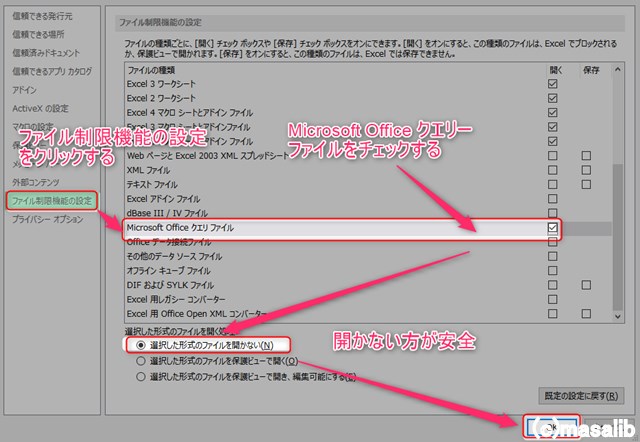Click 既定の設定に戻す button

click(x=581, y=396)
